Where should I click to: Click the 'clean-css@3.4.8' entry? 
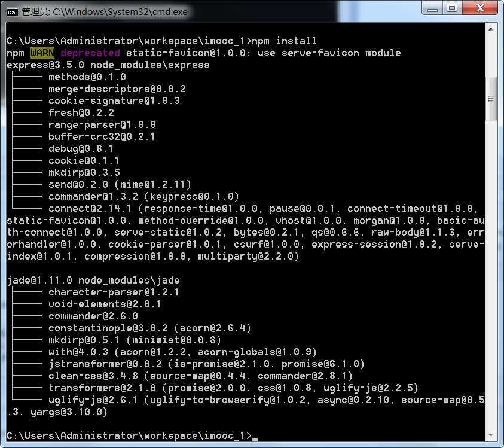[93, 376]
